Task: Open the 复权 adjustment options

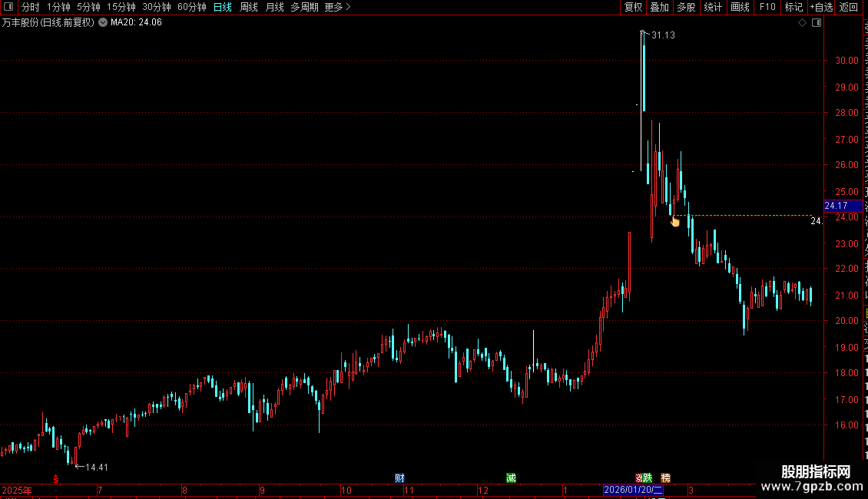Action: [x=633, y=7]
